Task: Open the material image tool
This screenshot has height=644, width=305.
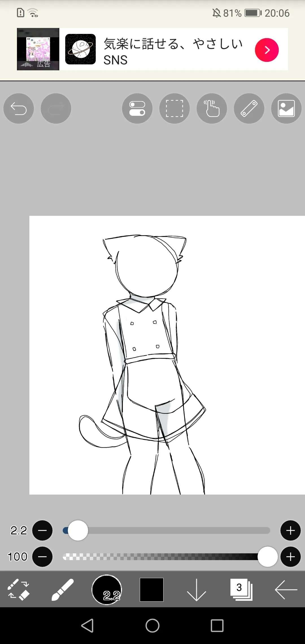Action: [x=286, y=108]
